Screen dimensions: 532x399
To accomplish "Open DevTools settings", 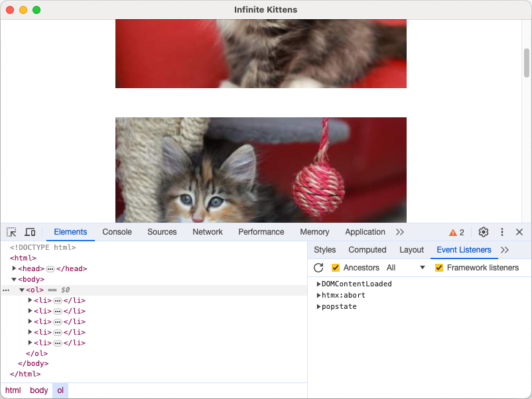I will click(483, 232).
